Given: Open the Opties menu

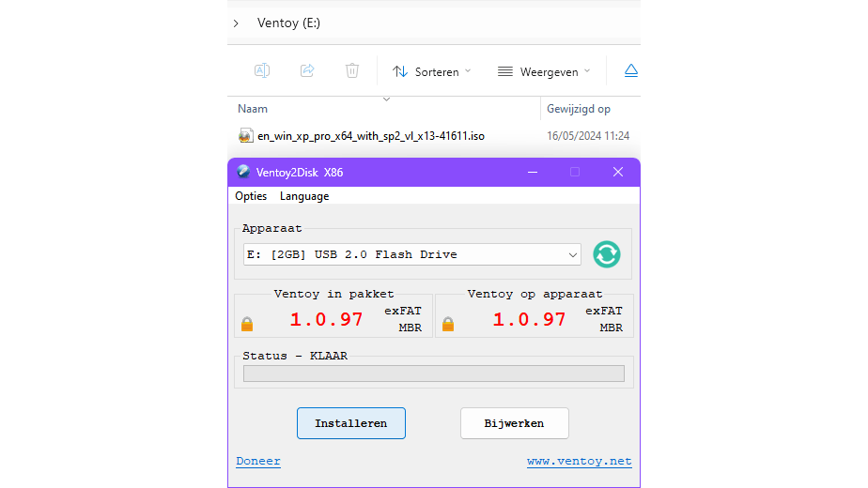Looking at the screenshot, I should 251,196.
